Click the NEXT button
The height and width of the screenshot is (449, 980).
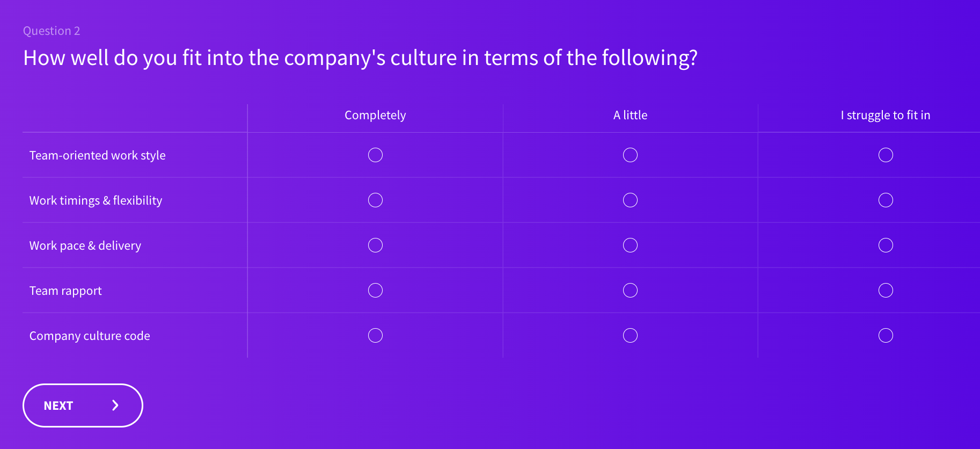[x=82, y=405]
